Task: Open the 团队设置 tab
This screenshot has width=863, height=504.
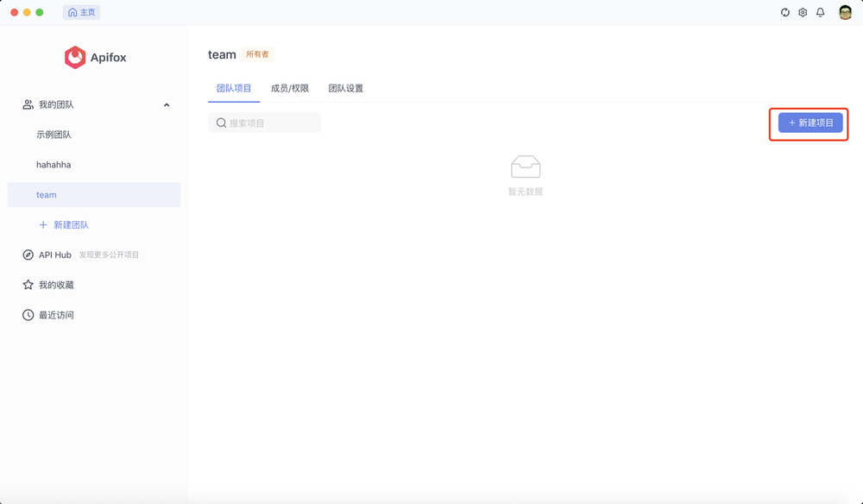Action: tap(347, 88)
